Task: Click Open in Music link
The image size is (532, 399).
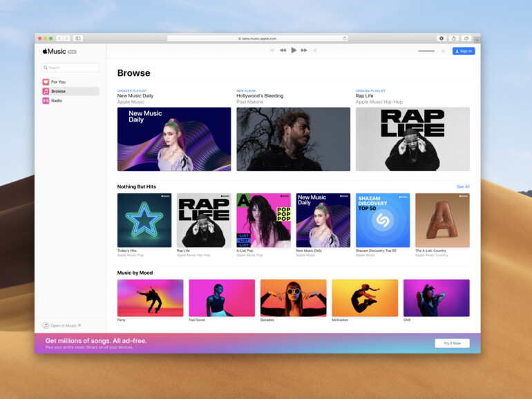Action: (x=61, y=325)
